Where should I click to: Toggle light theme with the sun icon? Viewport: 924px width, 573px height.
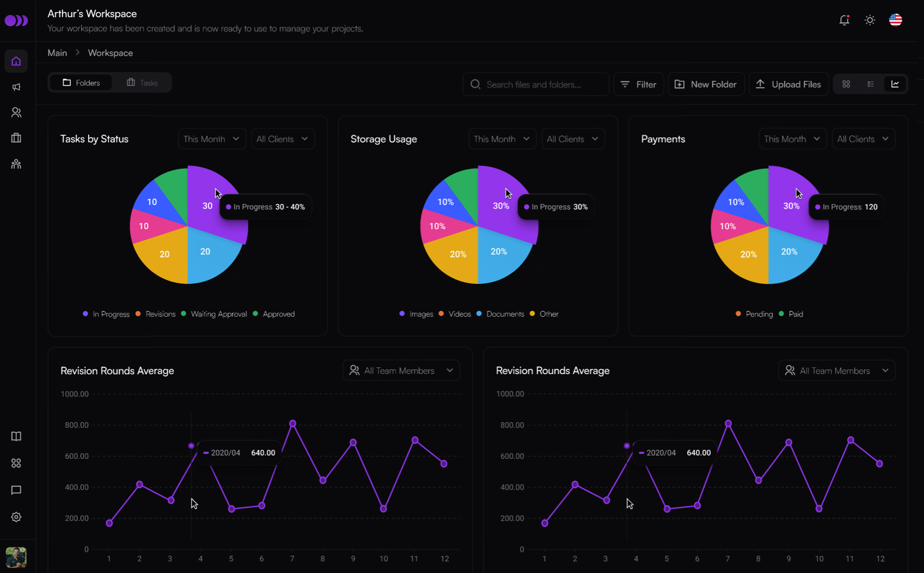pos(869,20)
